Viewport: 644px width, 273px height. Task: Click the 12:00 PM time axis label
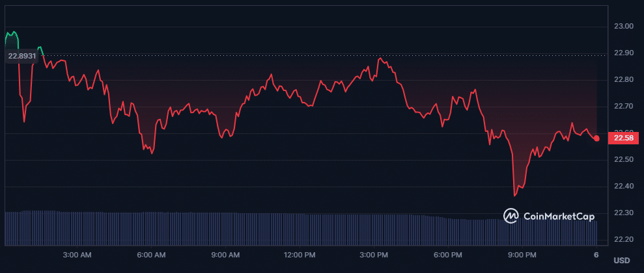[299, 255]
